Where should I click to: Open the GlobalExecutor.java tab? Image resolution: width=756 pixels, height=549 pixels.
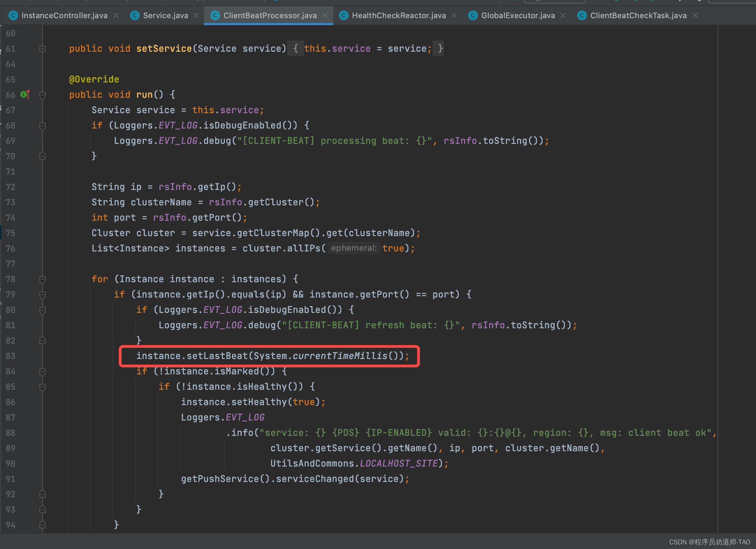click(518, 15)
